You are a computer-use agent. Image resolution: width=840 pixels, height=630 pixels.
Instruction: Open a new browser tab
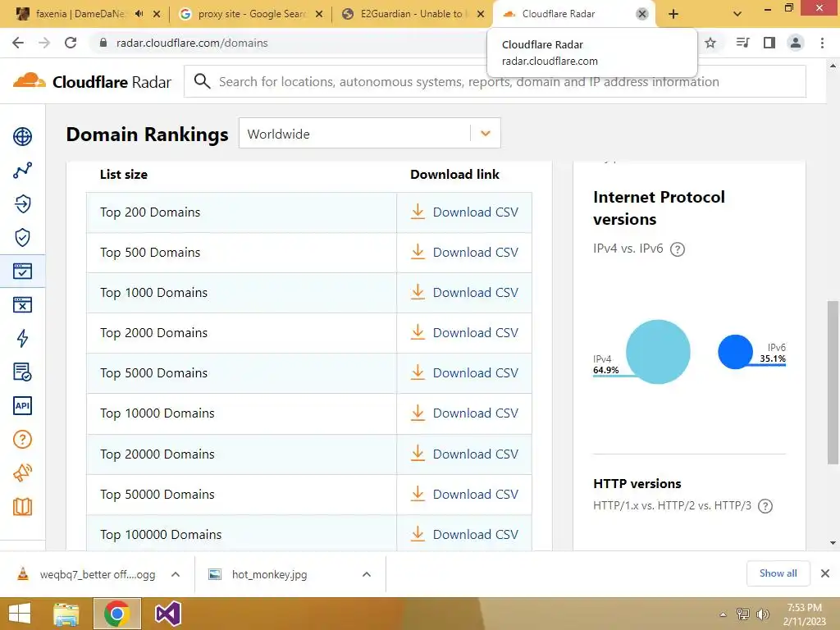673,14
